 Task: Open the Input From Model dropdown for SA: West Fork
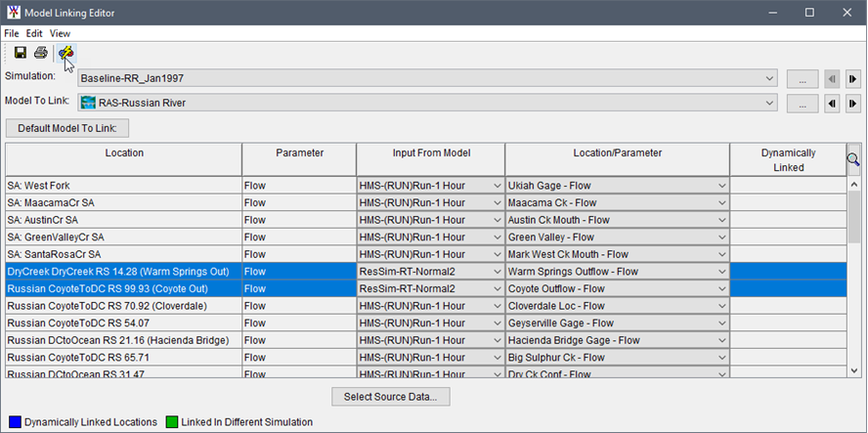(x=431, y=186)
